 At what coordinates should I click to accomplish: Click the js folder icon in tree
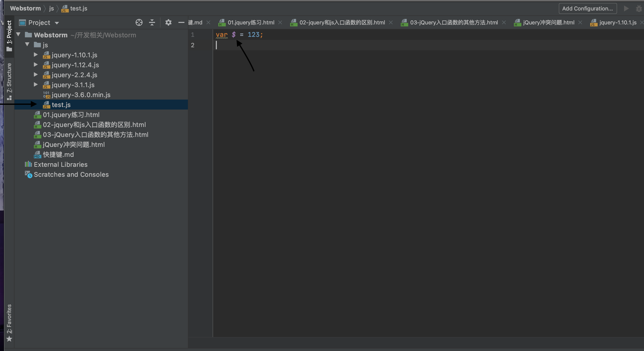(x=37, y=45)
